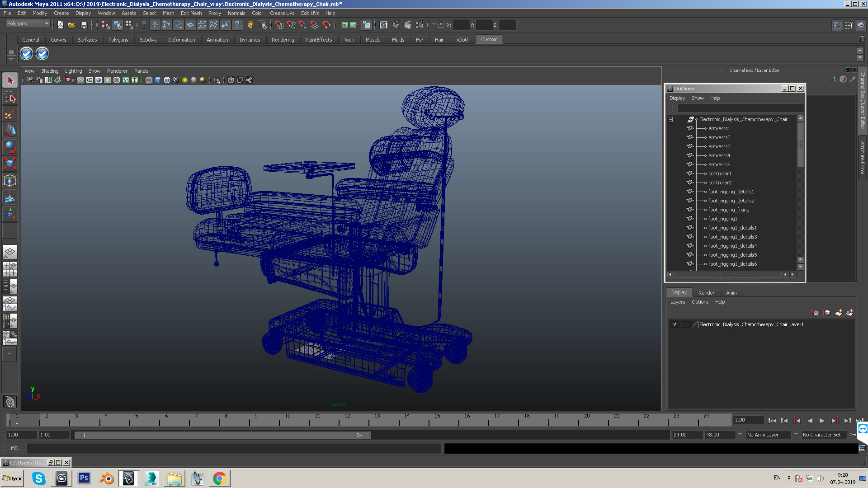Open Photoshop from the taskbar
The height and width of the screenshot is (488, 868).
pyautogui.click(x=84, y=478)
